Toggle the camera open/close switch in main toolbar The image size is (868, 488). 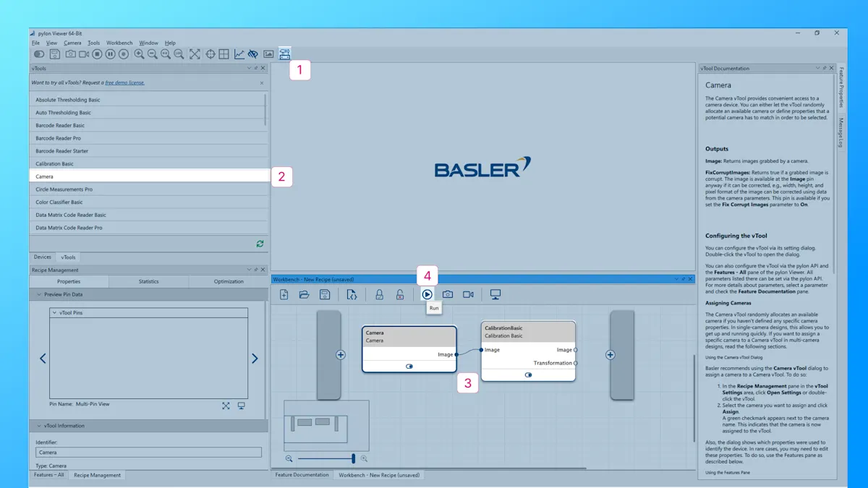click(39, 54)
